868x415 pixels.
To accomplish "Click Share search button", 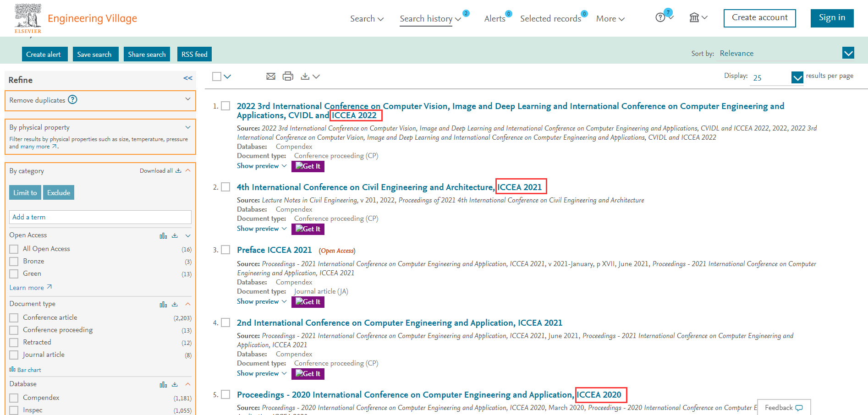I will click(147, 54).
